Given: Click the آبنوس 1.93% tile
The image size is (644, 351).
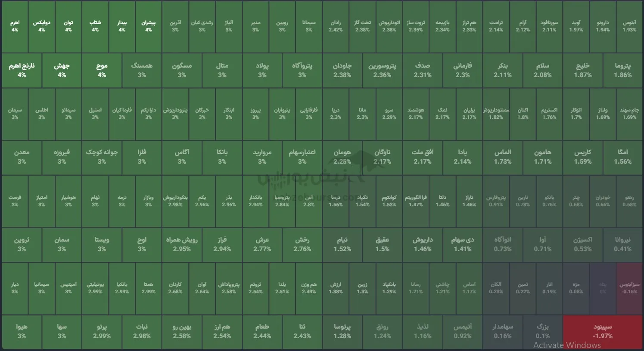Looking at the screenshot, I should point(629,26).
